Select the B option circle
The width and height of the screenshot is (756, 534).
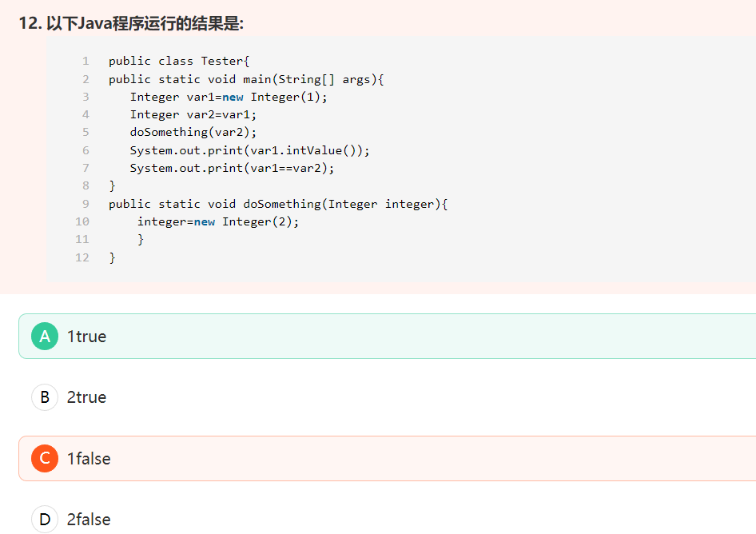45,397
